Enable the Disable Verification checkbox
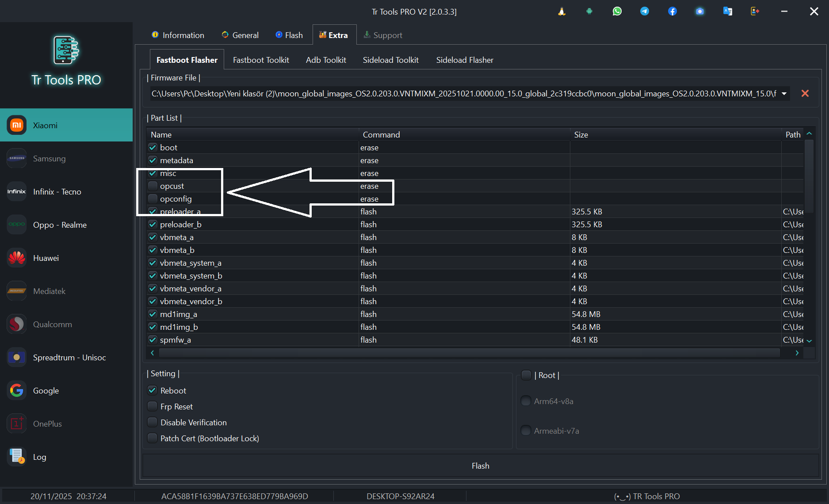The image size is (829, 504). coord(152,422)
